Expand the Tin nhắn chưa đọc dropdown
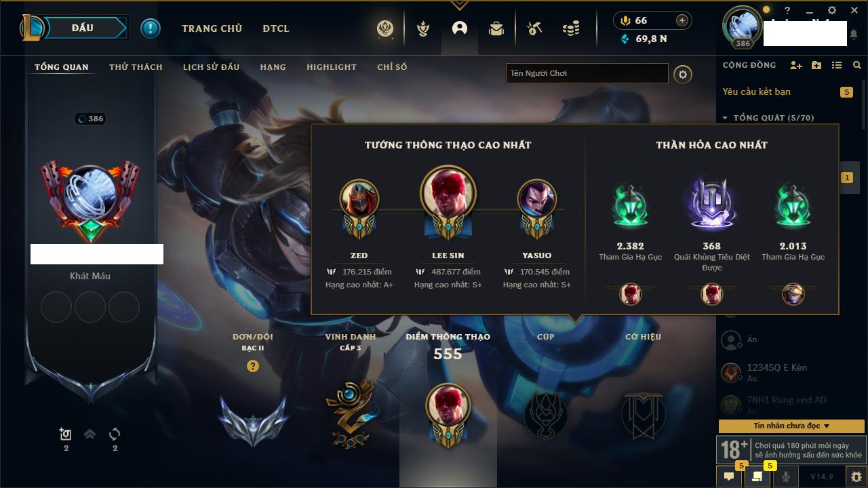 coord(791,426)
